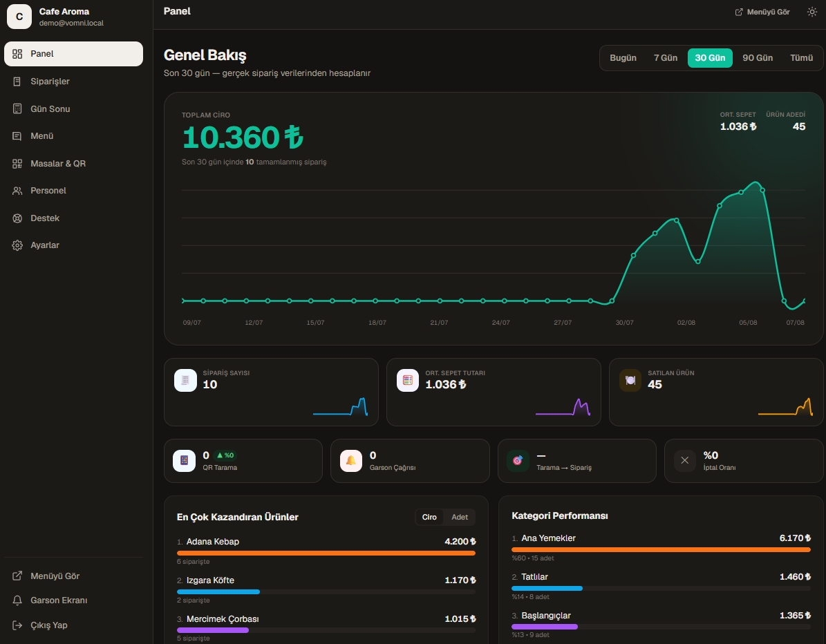826x644 pixels.
Task: Log out with Çıkış Yap
Action: [x=74, y=625]
